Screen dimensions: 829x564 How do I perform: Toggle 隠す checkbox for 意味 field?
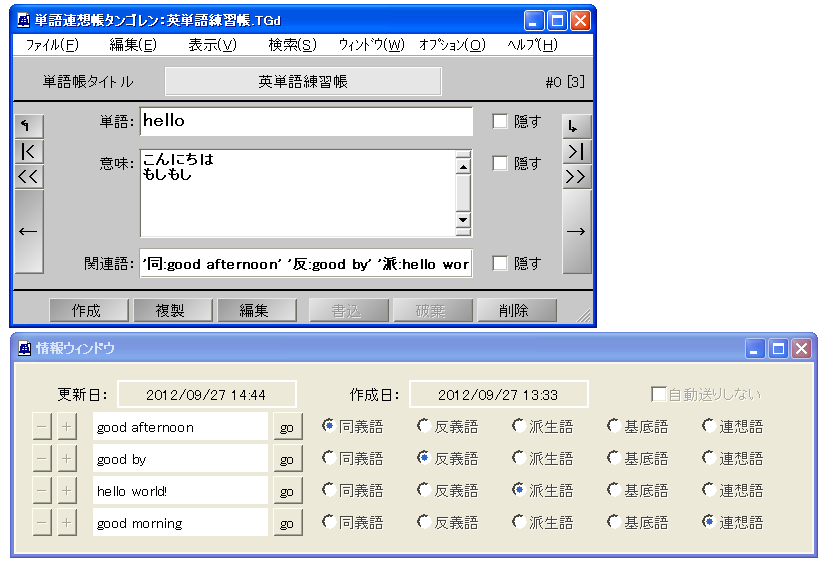pos(500,163)
